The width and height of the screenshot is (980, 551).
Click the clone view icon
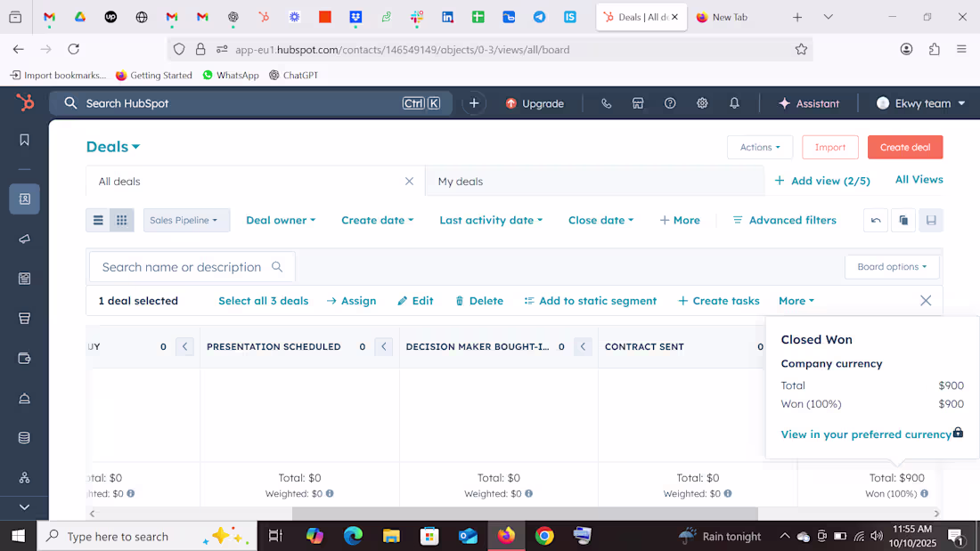[x=903, y=220]
